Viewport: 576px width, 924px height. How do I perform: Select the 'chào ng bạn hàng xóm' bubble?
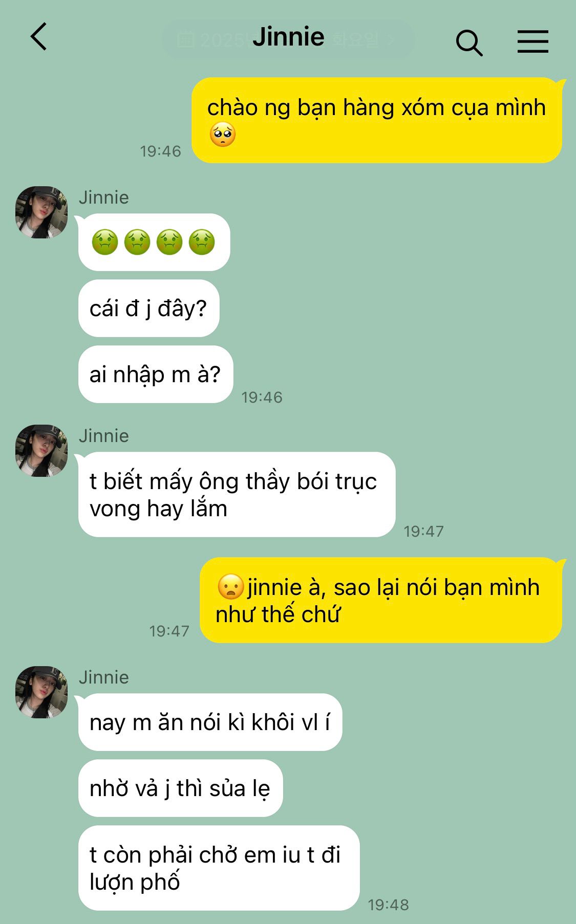click(x=377, y=121)
